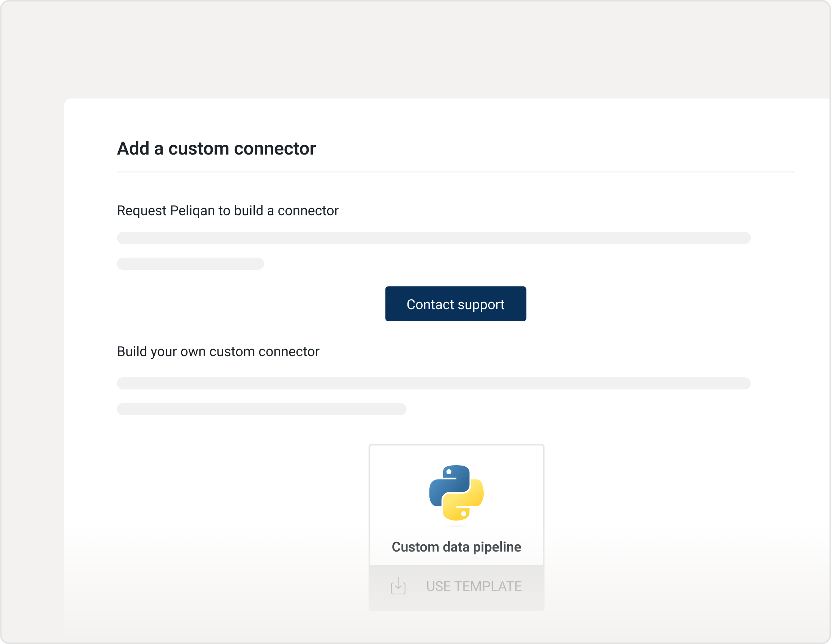831x644 pixels.
Task: Open the Custom data pipeline card title
Action: coord(456,547)
